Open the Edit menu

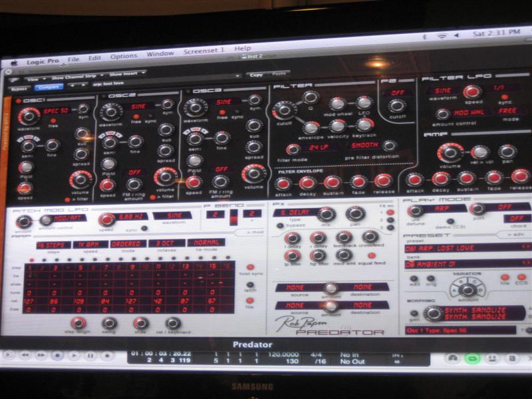coord(94,58)
